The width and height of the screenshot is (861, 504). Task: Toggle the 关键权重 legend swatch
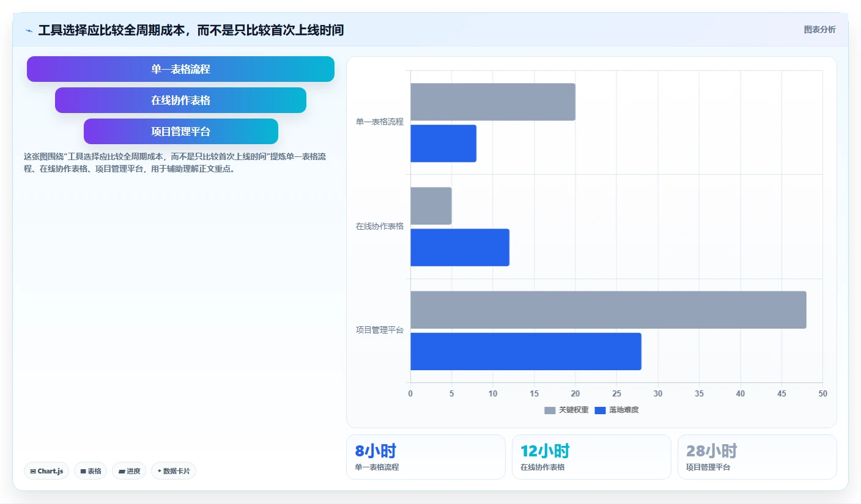[550, 410]
